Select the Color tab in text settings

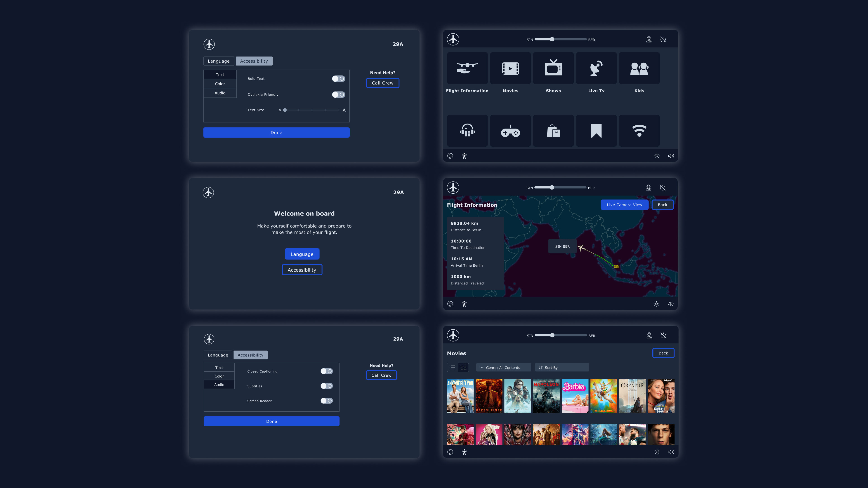tap(220, 84)
